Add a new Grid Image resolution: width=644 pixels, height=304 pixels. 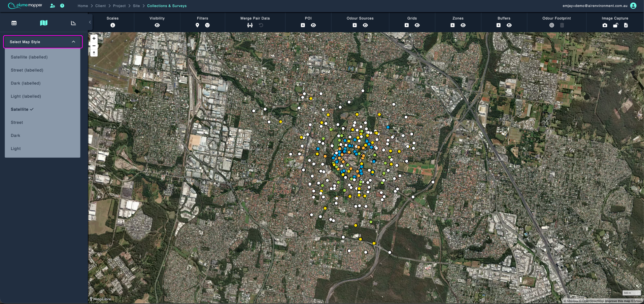tap(407, 25)
